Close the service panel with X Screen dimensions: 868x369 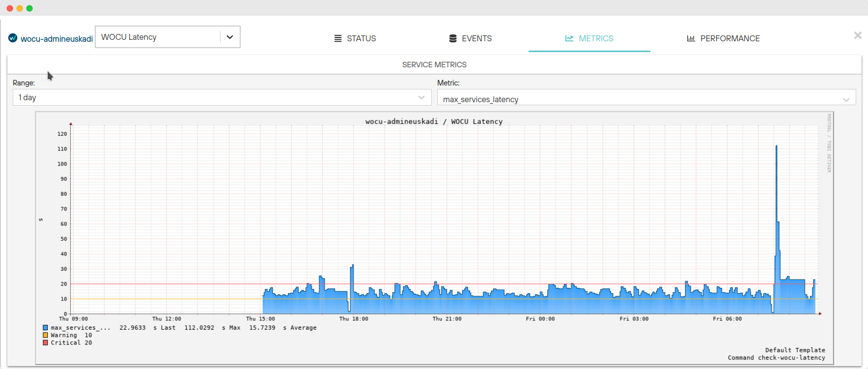pos(858,35)
